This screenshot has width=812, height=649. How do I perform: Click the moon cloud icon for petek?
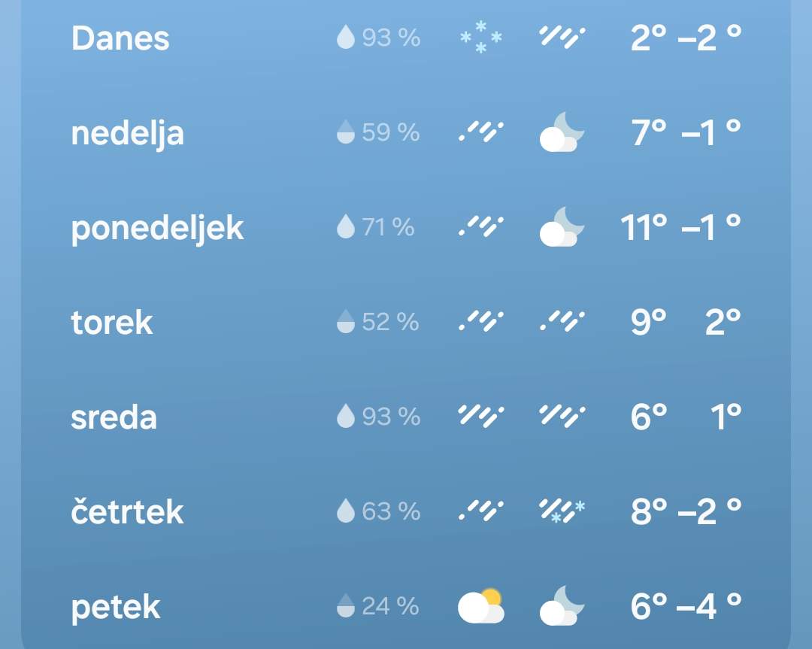(562, 605)
